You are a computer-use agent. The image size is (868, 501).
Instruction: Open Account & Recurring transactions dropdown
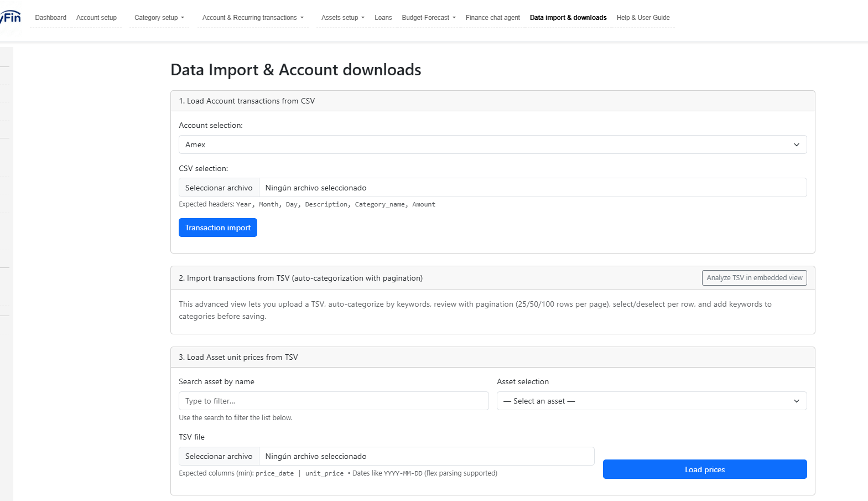[x=253, y=18]
